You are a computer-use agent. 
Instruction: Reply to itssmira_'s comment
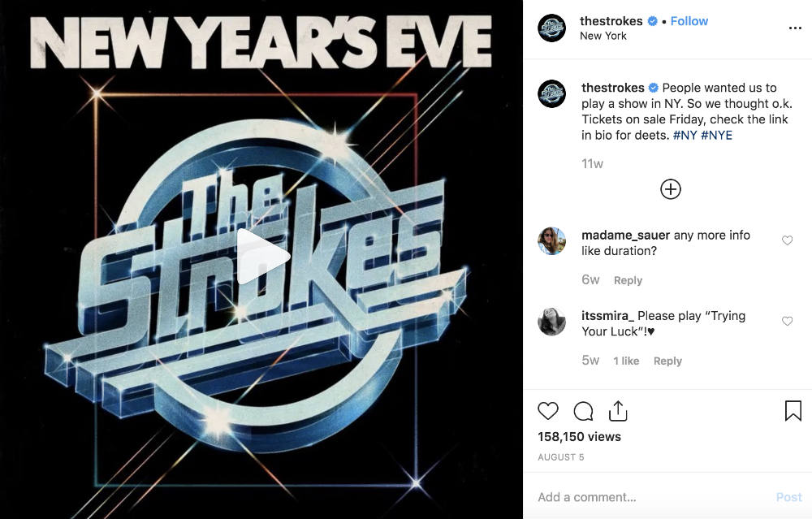(667, 361)
